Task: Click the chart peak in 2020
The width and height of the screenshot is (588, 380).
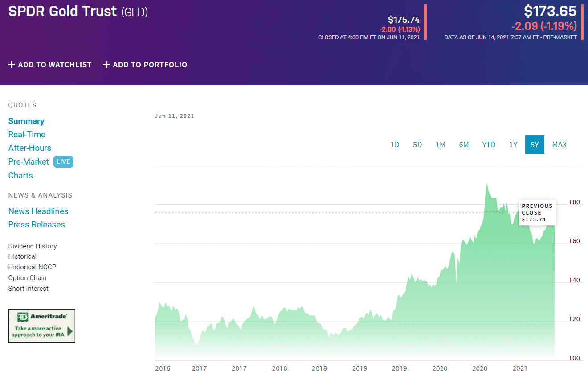Action: tap(486, 183)
